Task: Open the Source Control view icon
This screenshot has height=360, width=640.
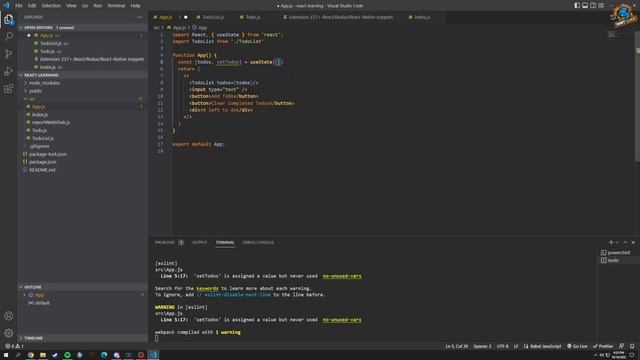Action: (x=9, y=54)
